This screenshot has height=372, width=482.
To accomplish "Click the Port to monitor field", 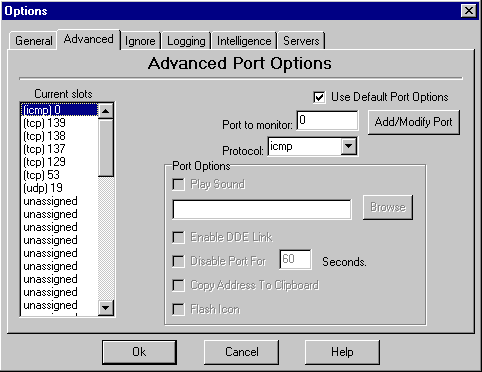I will coord(327,120).
